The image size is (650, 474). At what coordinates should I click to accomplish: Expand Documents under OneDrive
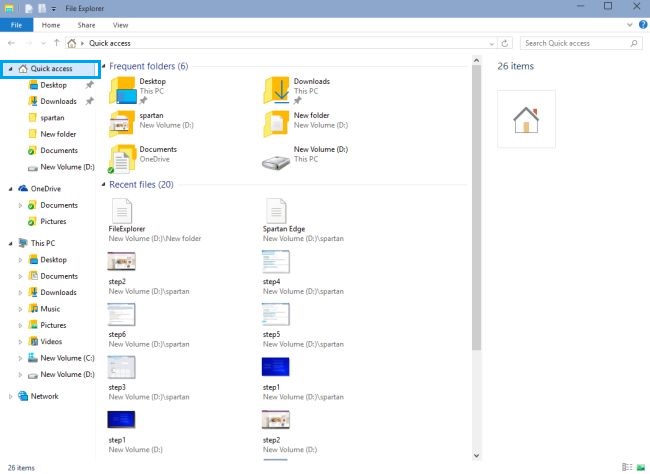(x=20, y=205)
